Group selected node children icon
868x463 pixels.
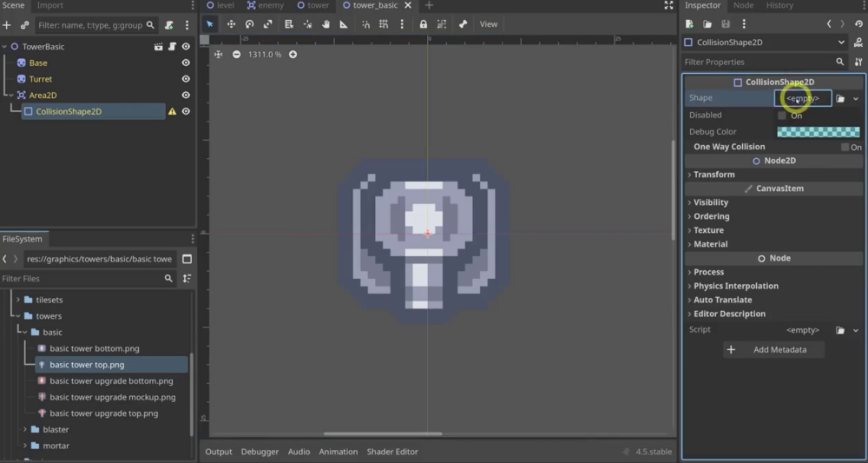click(441, 24)
